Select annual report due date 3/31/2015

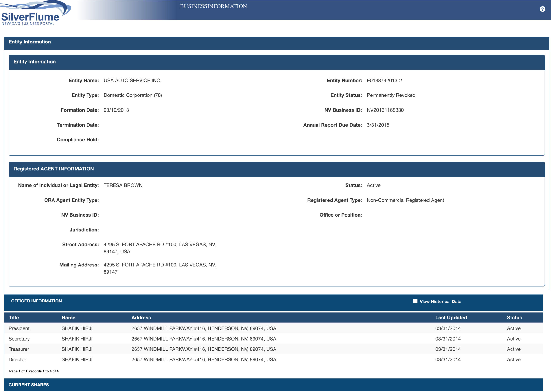(378, 125)
